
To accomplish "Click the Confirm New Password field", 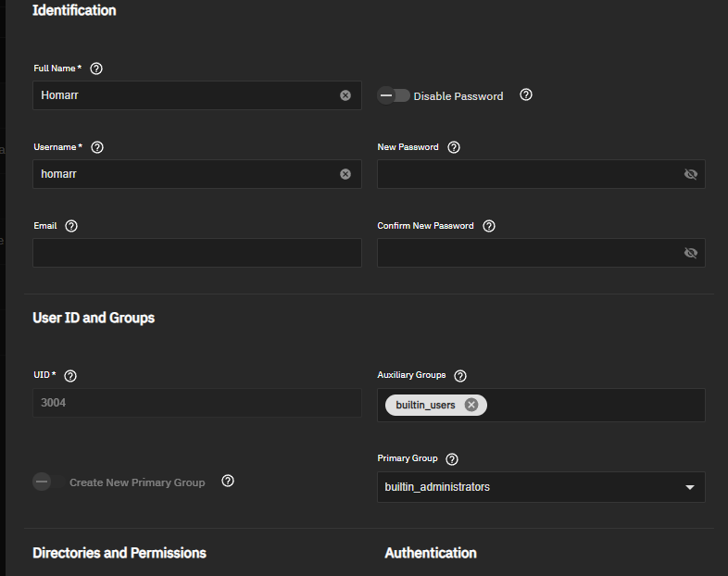I will coord(528,253).
